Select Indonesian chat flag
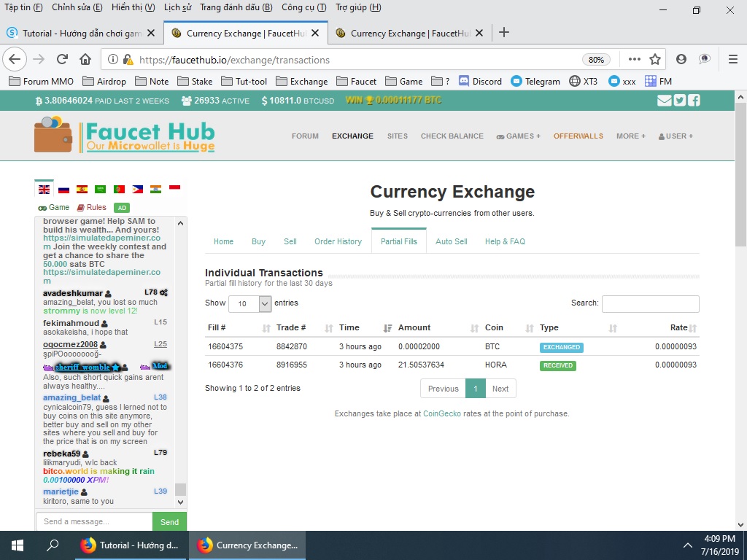The image size is (747, 560). pos(175,189)
